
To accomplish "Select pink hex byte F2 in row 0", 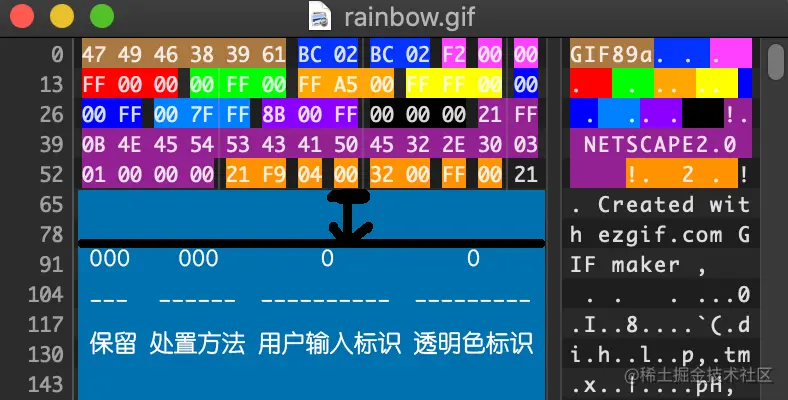I will 454,54.
